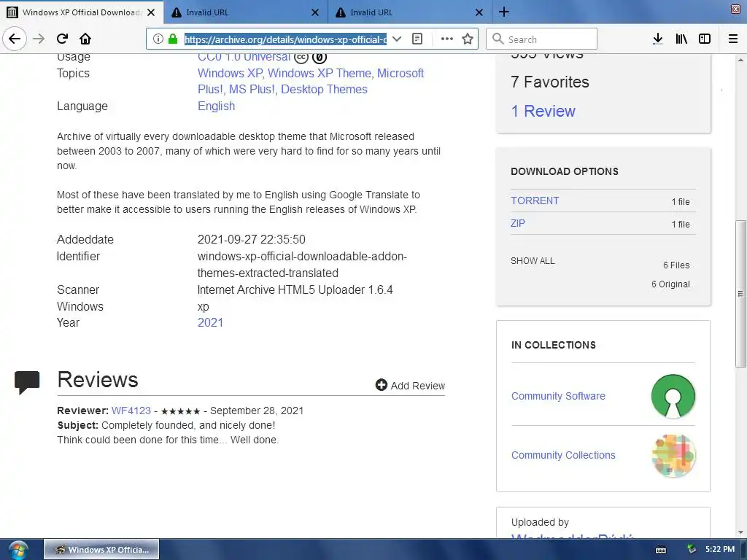The height and width of the screenshot is (560, 747).
Task: Open the Windows XP Theme topic link
Action: coord(320,74)
